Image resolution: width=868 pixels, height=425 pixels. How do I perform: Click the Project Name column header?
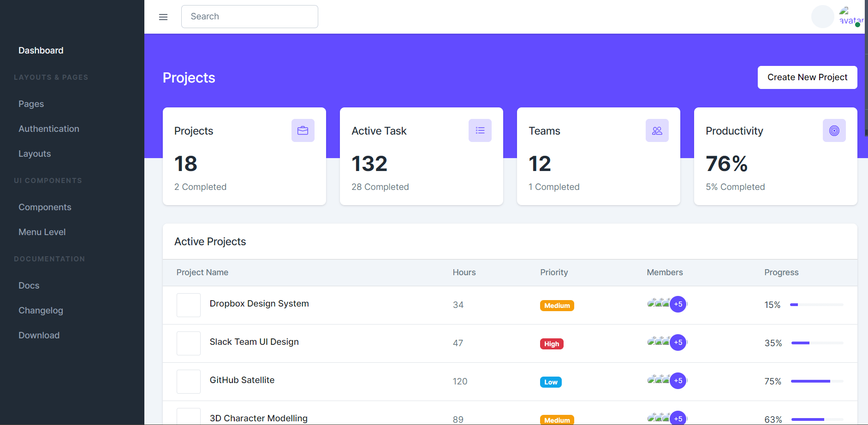click(x=202, y=272)
